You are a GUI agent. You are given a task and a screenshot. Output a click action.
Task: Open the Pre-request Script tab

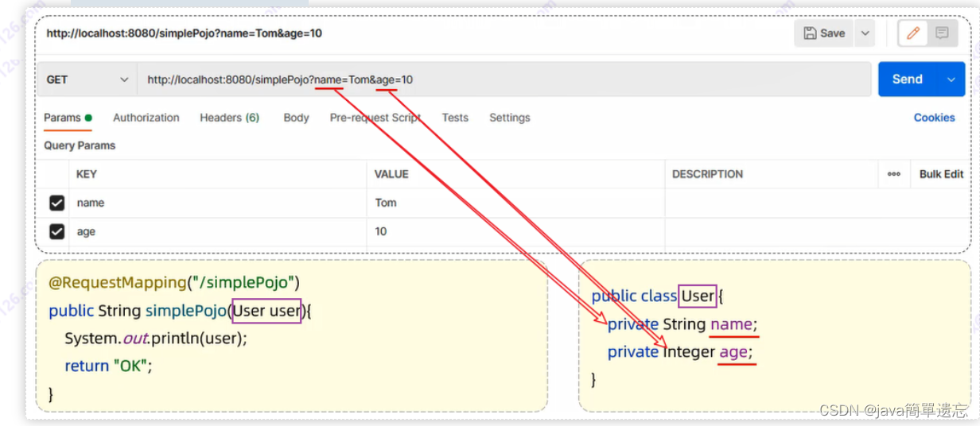(375, 118)
